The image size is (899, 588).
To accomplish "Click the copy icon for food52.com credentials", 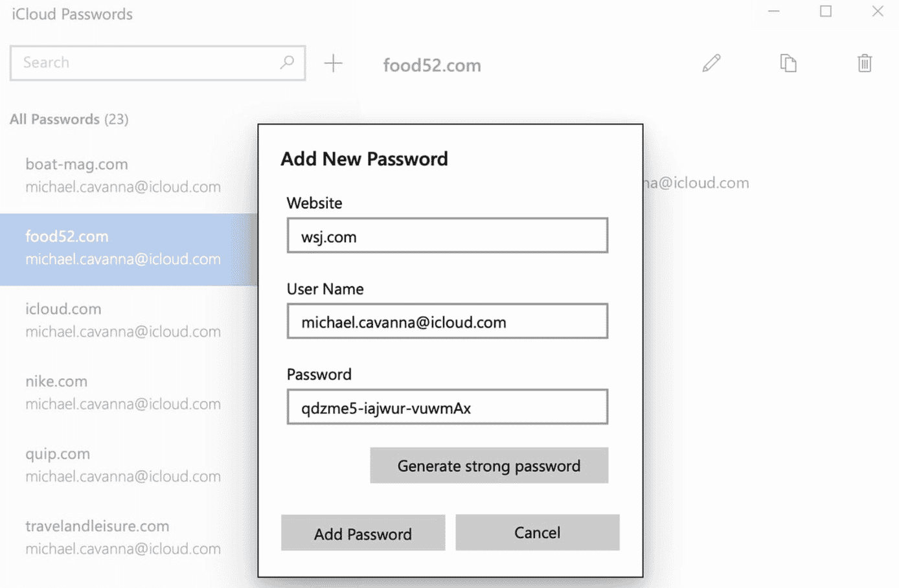I will coord(788,63).
